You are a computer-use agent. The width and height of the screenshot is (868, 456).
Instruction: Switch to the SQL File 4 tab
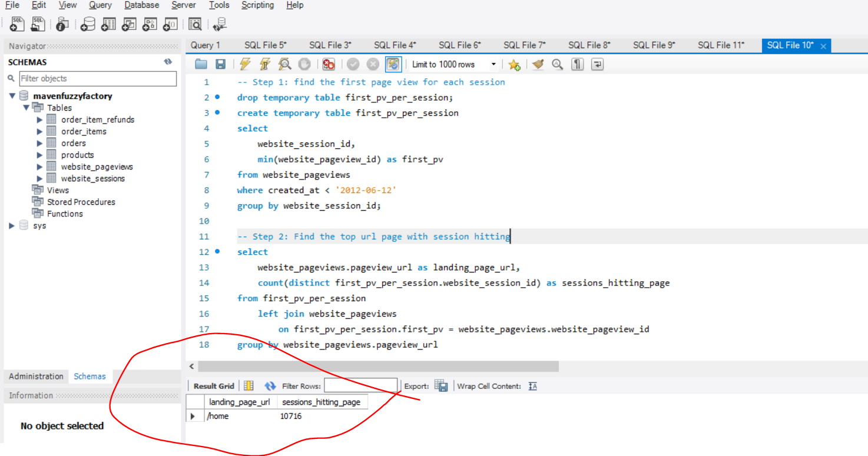(x=395, y=45)
